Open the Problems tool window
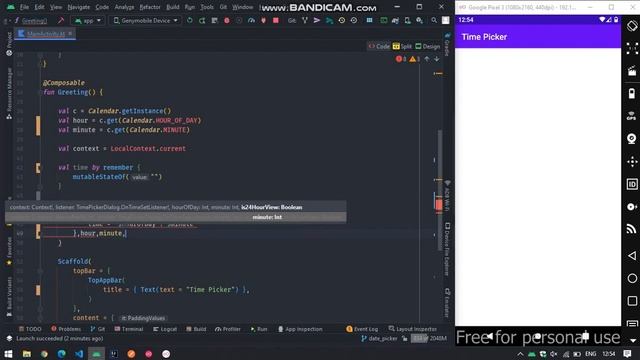640x360 pixels. pyautogui.click(x=66, y=329)
